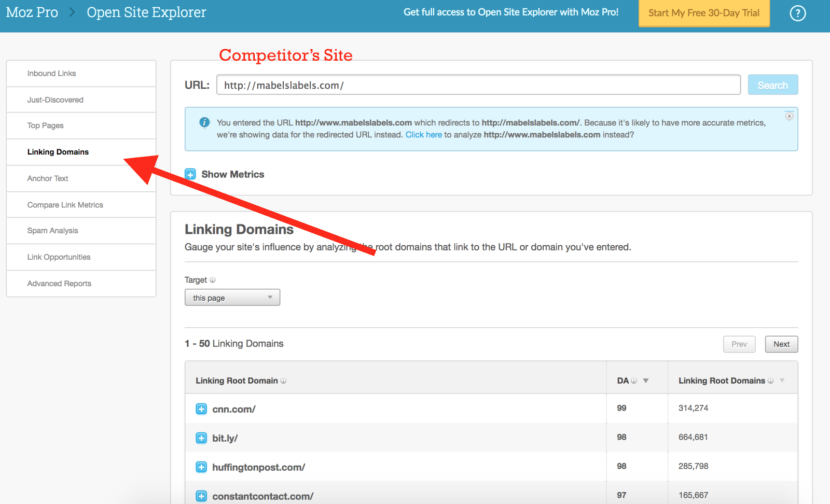Viewport: 830px width, 504px height.
Task: Go to Next page of linking domains
Action: point(781,344)
